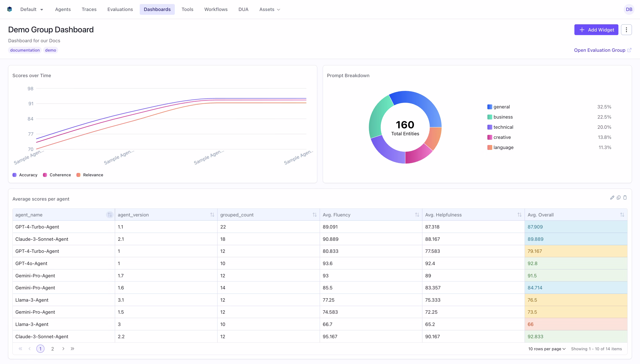Image resolution: width=640 pixels, height=364 pixels.
Task: Click the Add Widget button
Action: (596, 30)
